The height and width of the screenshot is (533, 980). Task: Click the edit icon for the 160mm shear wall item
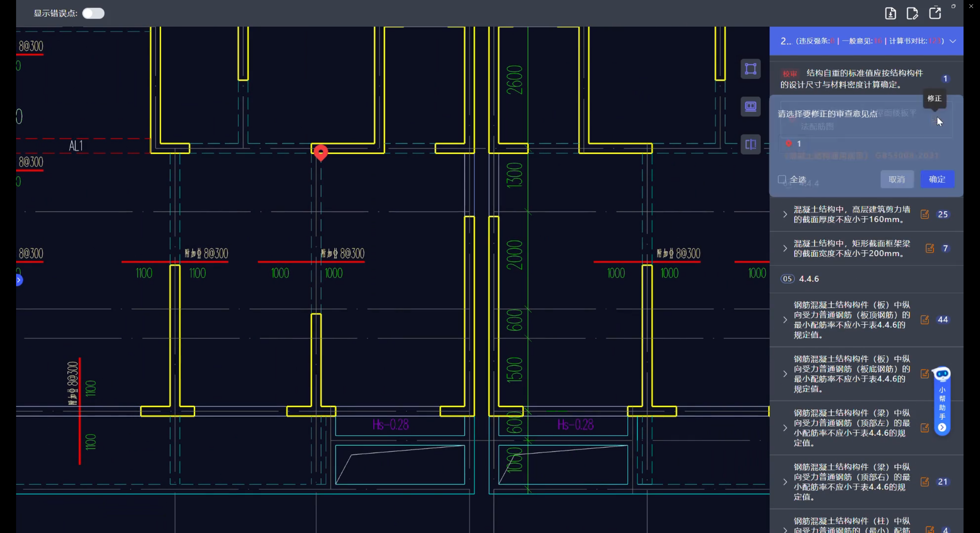point(924,214)
